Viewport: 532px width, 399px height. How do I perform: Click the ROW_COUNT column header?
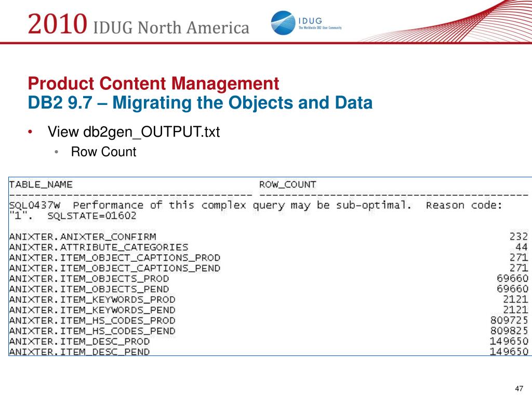click(x=287, y=184)
